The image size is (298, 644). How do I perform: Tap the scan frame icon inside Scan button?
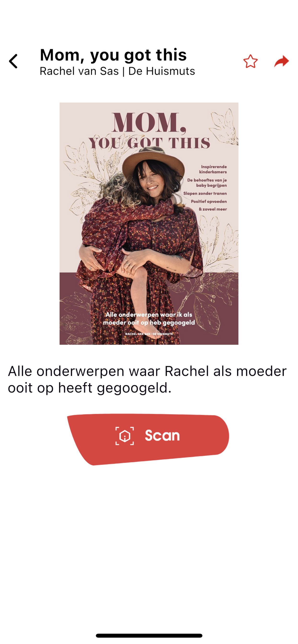coord(125,436)
